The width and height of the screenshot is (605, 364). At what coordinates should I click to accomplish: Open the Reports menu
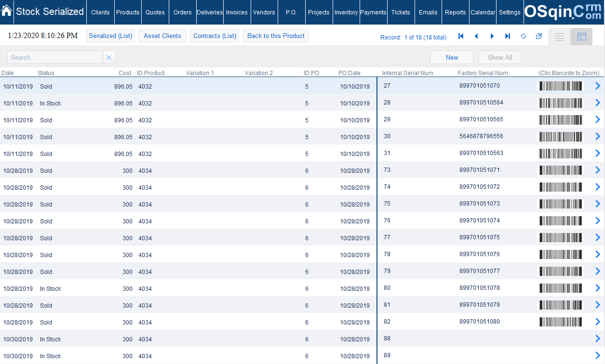click(x=455, y=12)
